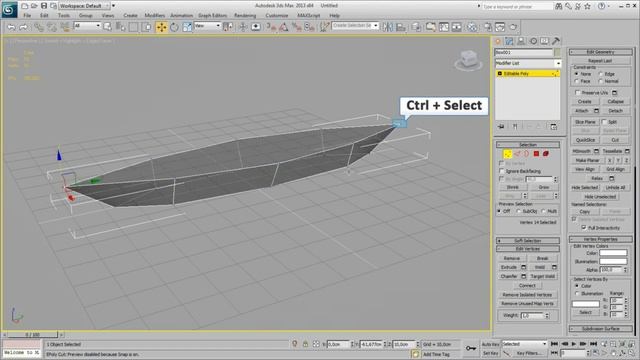Image resolution: width=640 pixels, height=360 pixels.
Task: Click Remove Isolated Vertices button
Action: point(527,295)
